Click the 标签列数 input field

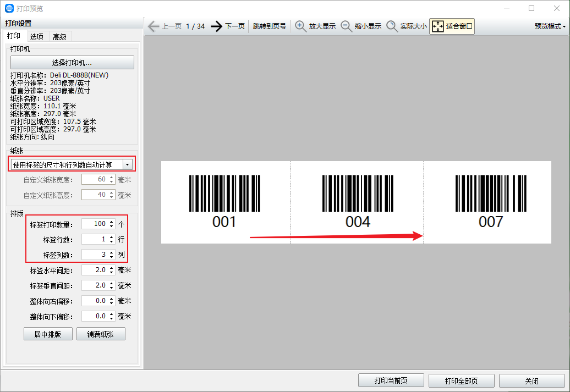[94, 255]
